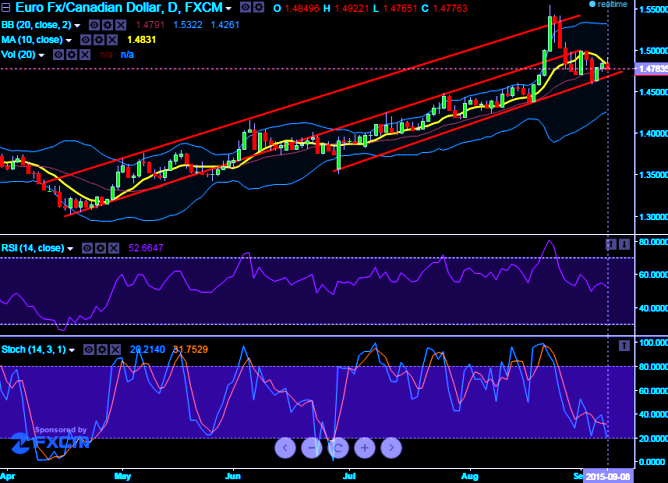Image resolution: width=668 pixels, height=483 pixels.
Task: Open MA indicator settings gear
Action: pos(99,40)
